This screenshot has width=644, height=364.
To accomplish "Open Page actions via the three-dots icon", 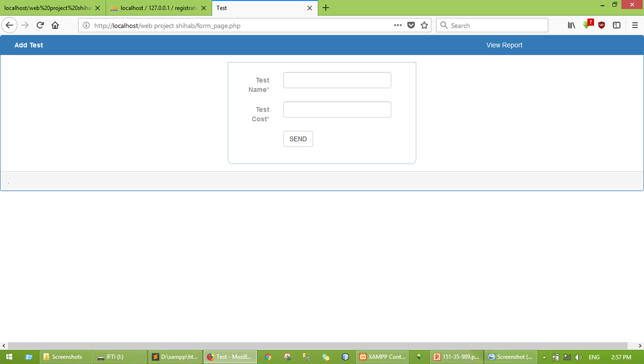I will point(398,25).
